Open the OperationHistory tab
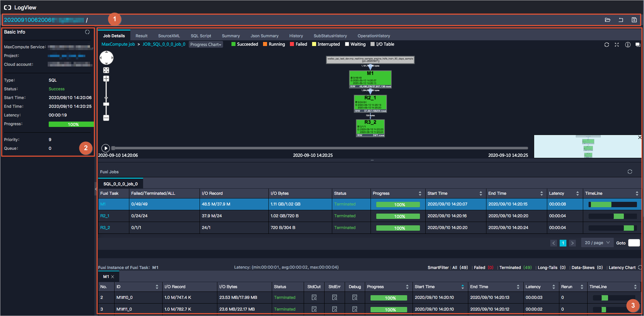This screenshot has width=644, height=316. click(x=374, y=36)
